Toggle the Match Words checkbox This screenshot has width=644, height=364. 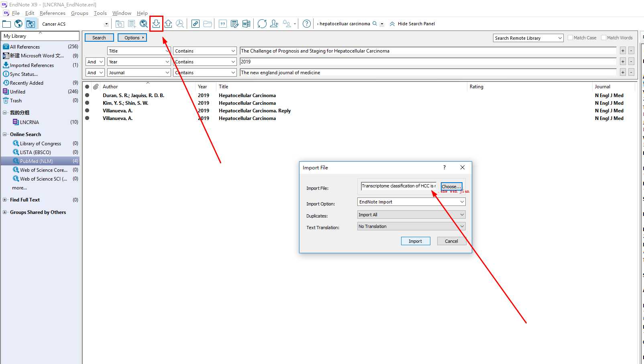click(603, 38)
